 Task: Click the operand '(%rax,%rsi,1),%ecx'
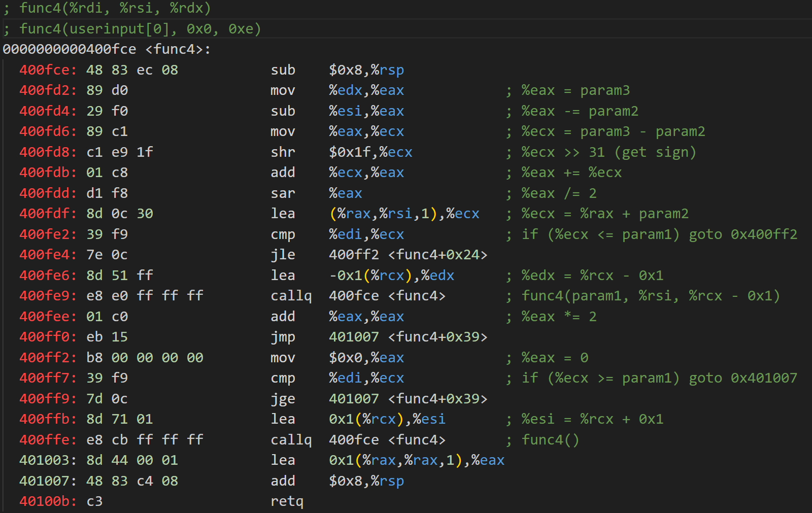point(404,214)
